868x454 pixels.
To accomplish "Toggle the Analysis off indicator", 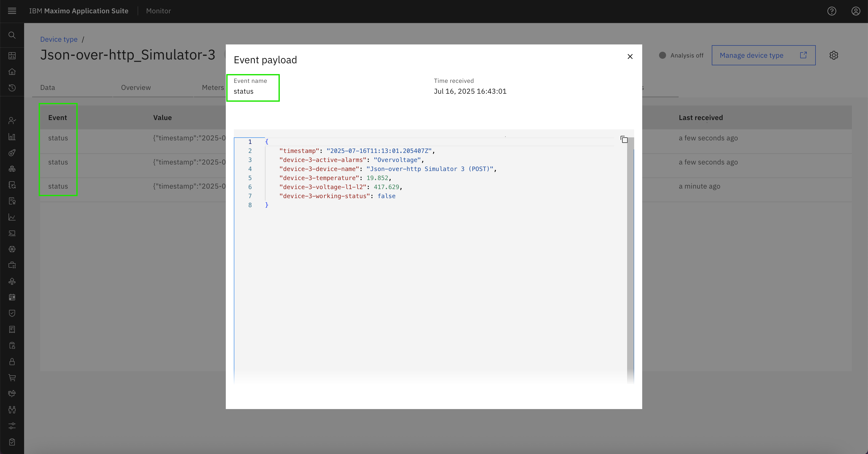I will [681, 55].
